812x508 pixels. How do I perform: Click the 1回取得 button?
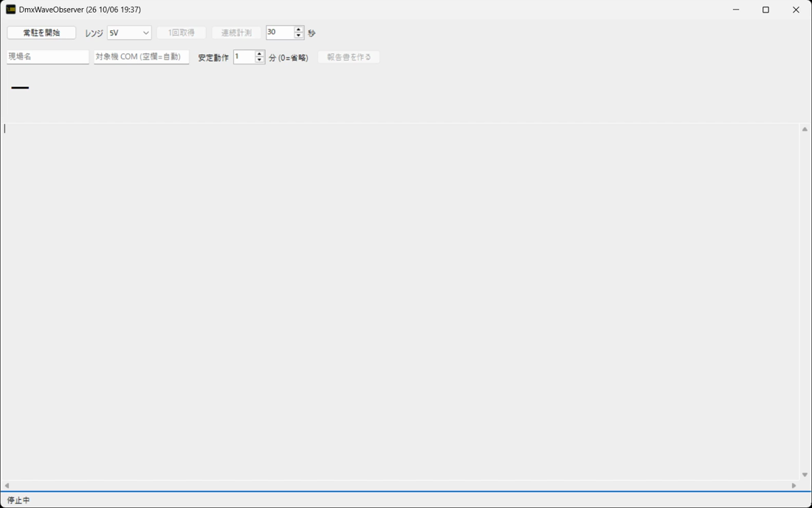182,32
